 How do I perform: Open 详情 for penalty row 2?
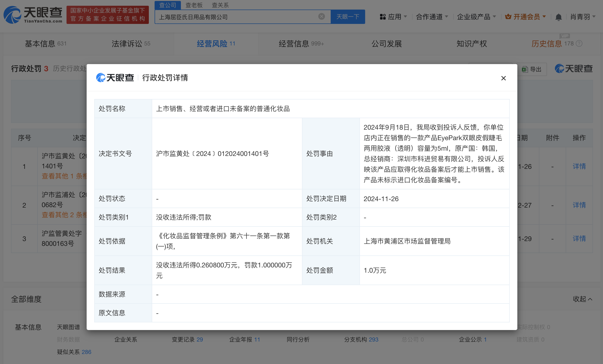pos(579,205)
